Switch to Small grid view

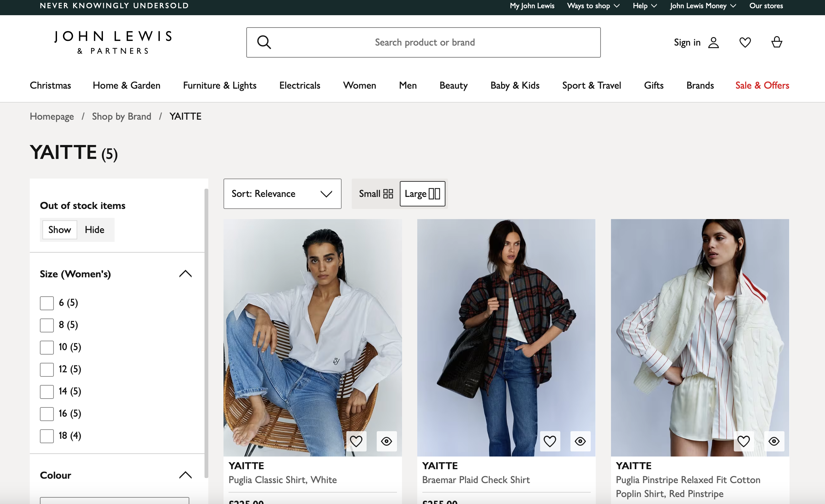(376, 193)
